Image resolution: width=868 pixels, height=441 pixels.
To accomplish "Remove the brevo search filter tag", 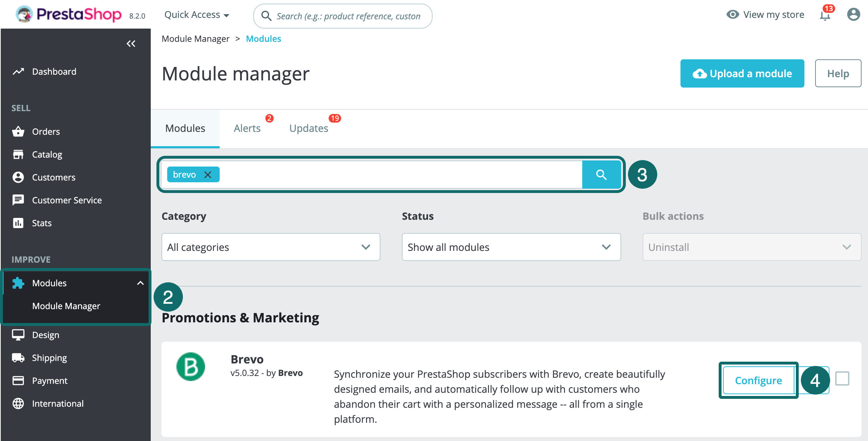I will point(208,174).
